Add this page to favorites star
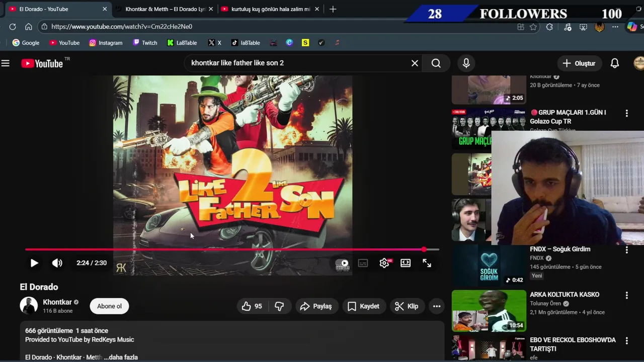The image size is (644, 362). pyautogui.click(x=533, y=27)
